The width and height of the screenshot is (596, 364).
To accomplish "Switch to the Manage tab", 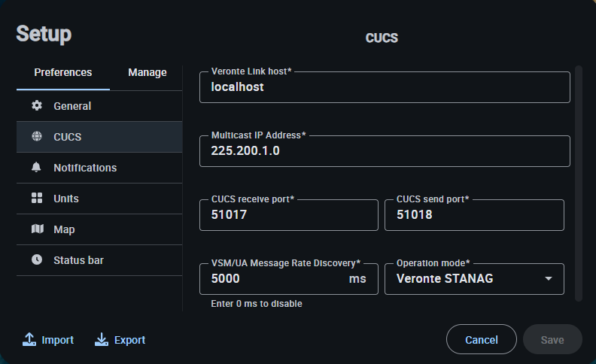I will pyautogui.click(x=147, y=73).
